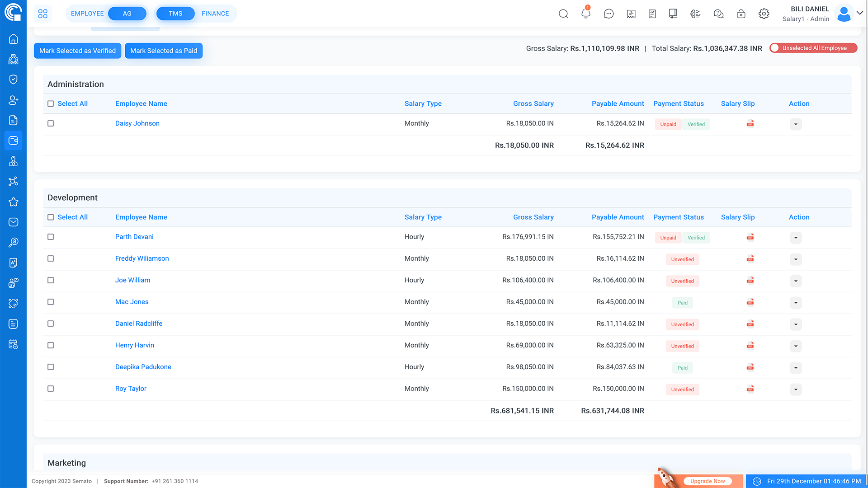Toggle the Unselected All Employee switch

813,48
